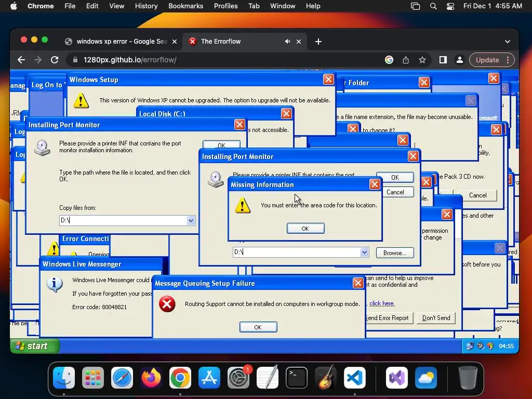Open the Trash in the Dock
The height and width of the screenshot is (399, 532).
tap(468, 378)
